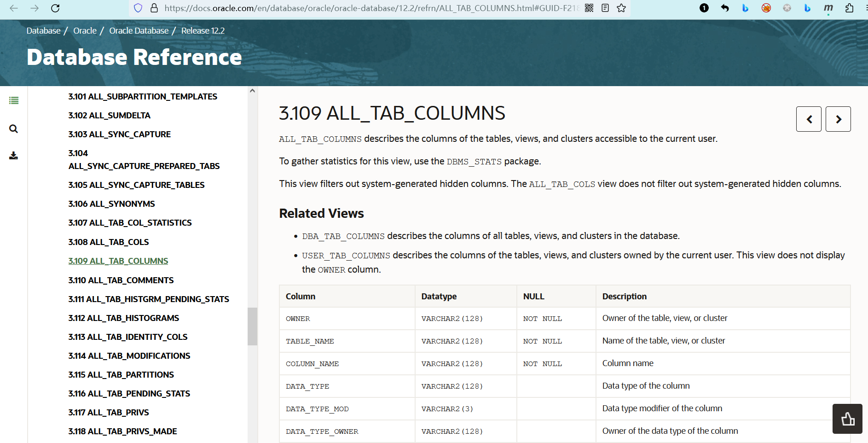Click the download icon in left sidebar
The width and height of the screenshot is (868, 443).
pos(14,156)
